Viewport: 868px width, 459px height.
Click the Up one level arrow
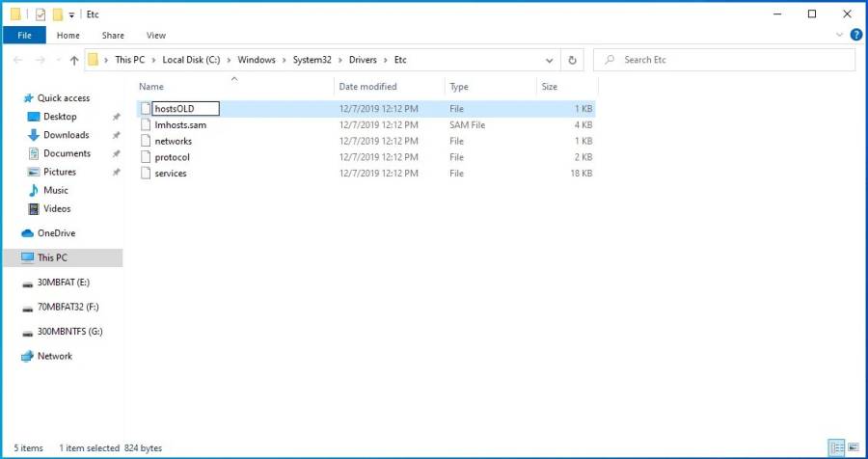pyautogui.click(x=74, y=60)
